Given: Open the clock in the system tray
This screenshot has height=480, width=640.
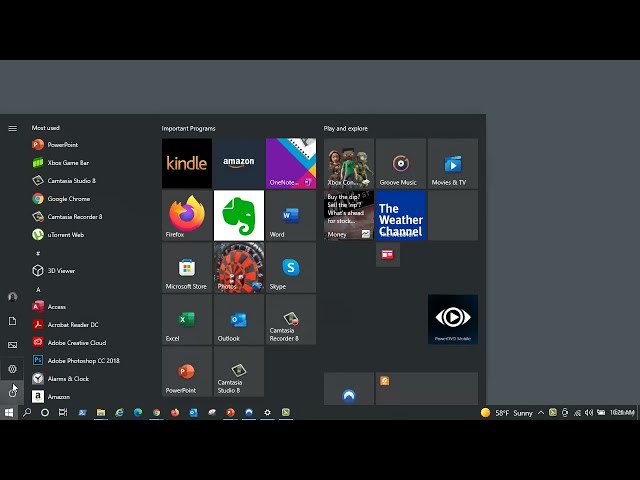Looking at the screenshot, I should (622, 413).
